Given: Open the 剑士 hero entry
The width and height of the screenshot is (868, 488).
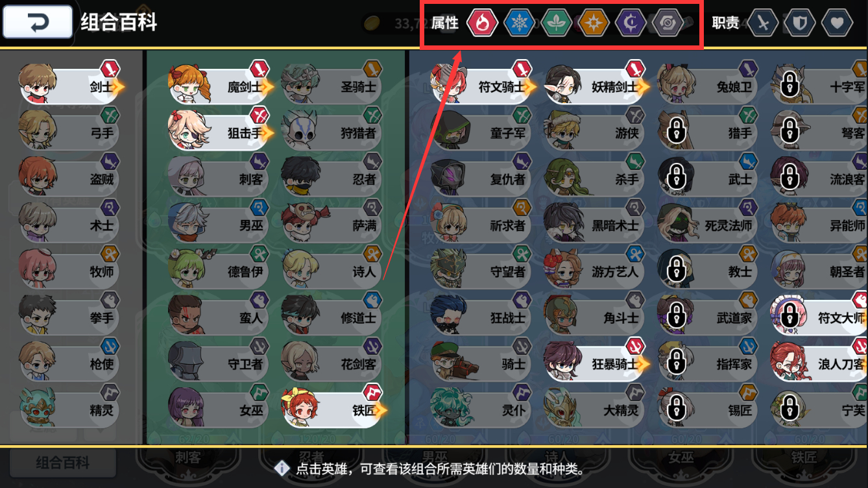Looking at the screenshot, I should 71,86.
